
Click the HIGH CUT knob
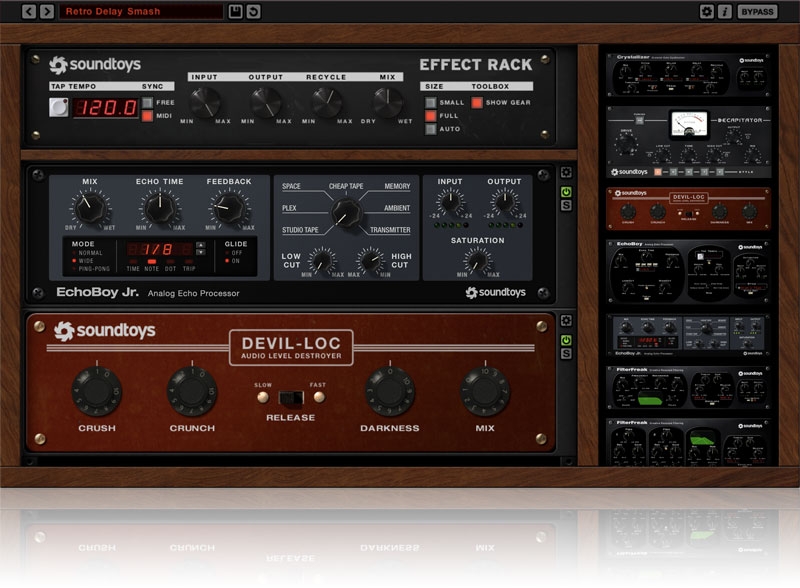click(370, 261)
